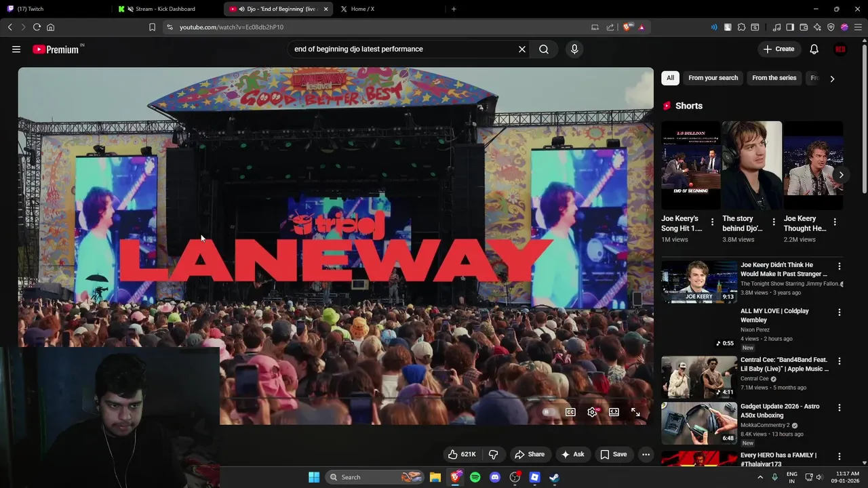Image resolution: width=868 pixels, height=488 pixels.
Task: Toggle Brave sidebar panel icon
Action: [x=790, y=27]
